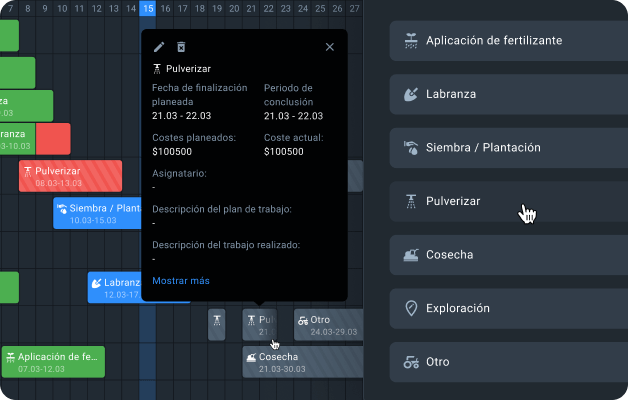
Task: Click the sprayer icon next to popup title Pulverizar
Action: pyautogui.click(x=157, y=69)
